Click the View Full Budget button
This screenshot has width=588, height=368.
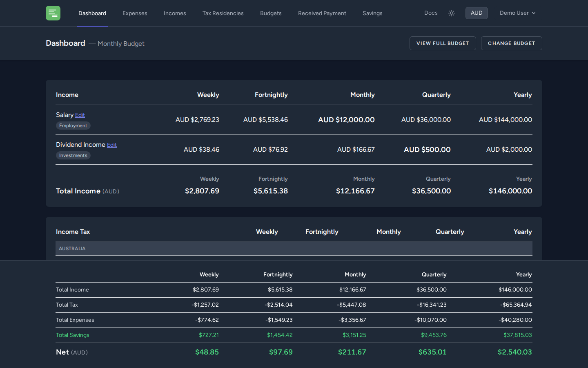click(x=443, y=43)
